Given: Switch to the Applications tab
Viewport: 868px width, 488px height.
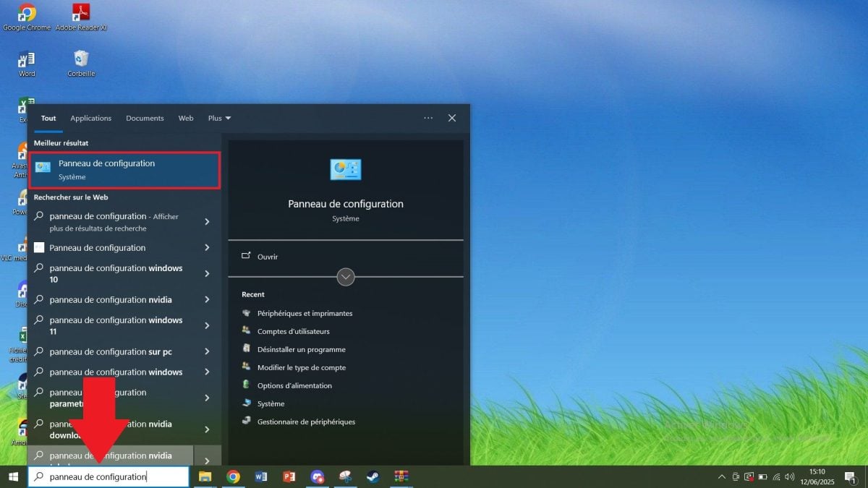Looking at the screenshot, I should point(90,118).
